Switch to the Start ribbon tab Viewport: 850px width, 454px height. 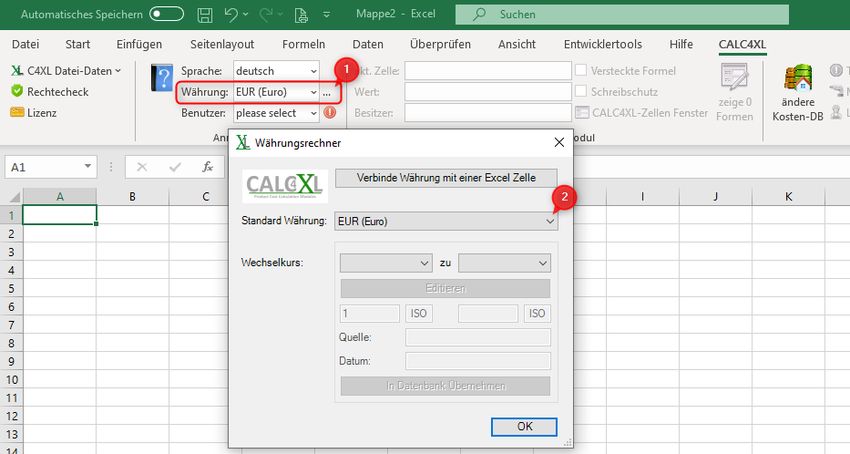78,44
